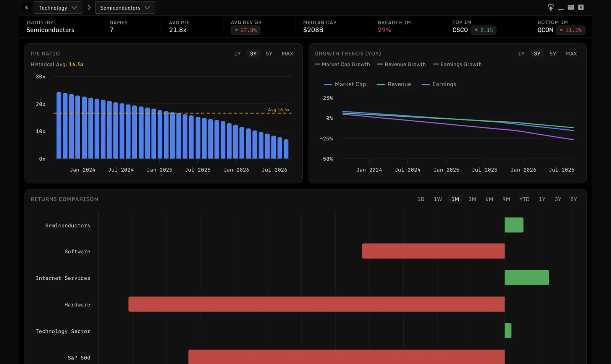611x364 pixels.
Task: Click the Hardware red return bar
Action: [x=317, y=304]
